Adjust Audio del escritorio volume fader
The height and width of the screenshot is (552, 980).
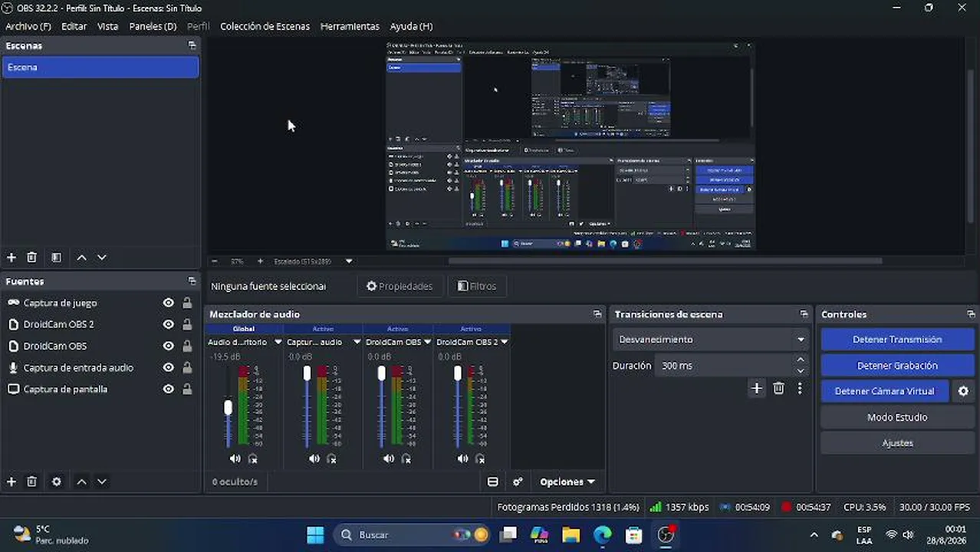[x=228, y=407]
